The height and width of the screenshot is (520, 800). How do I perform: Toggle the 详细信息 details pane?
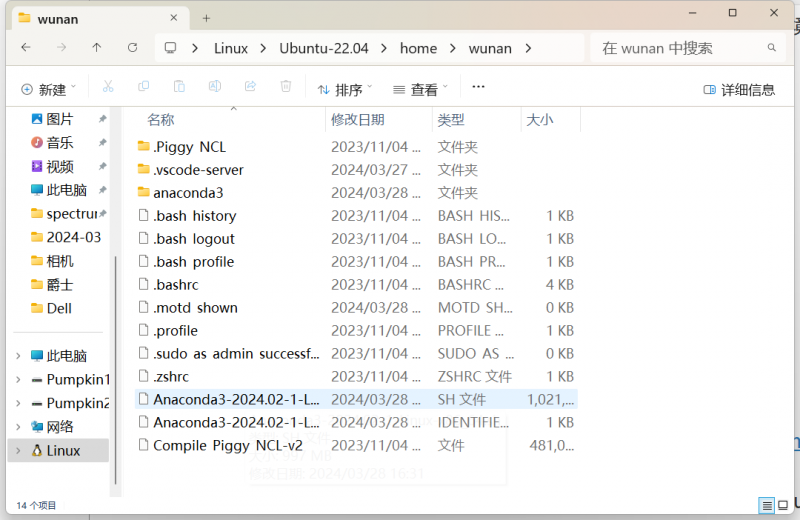[739, 89]
